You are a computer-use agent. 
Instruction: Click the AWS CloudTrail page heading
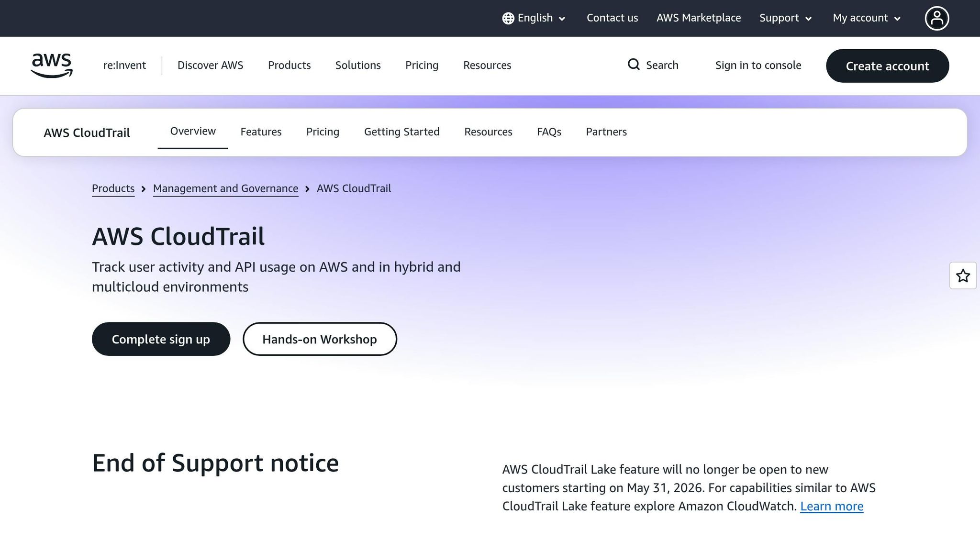178,236
